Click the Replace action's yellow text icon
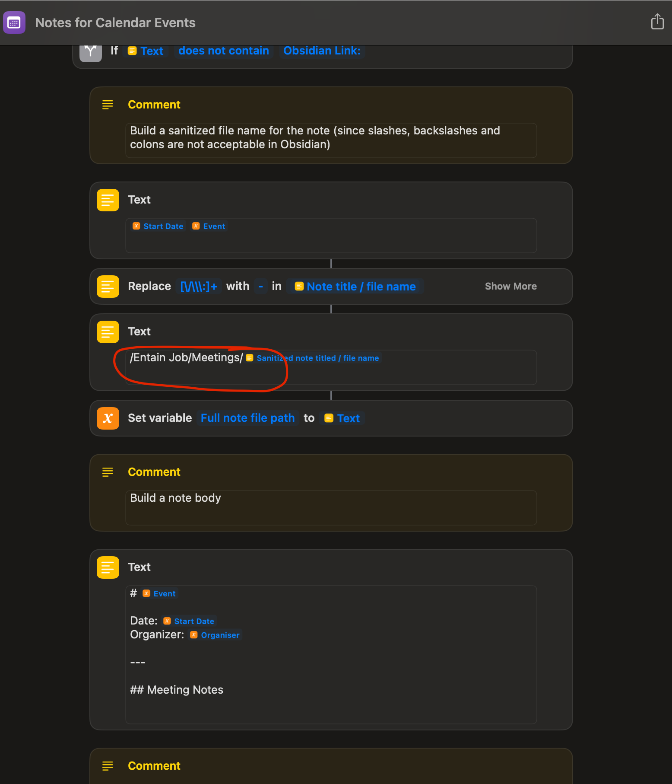 pyautogui.click(x=108, y=287)
